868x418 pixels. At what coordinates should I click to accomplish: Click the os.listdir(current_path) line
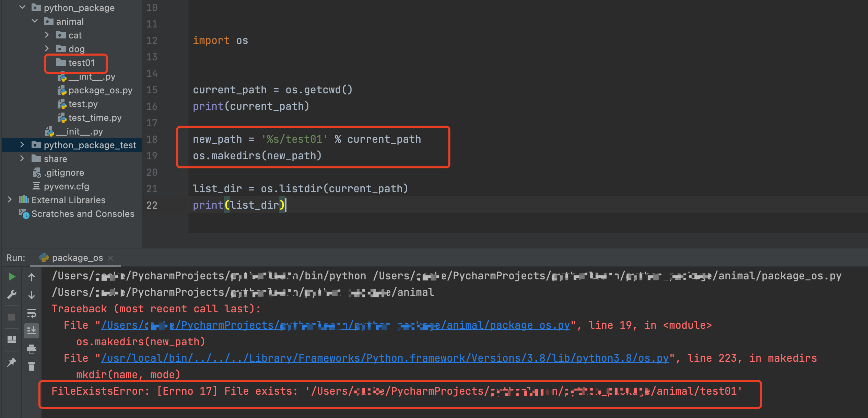click(301, 189)
